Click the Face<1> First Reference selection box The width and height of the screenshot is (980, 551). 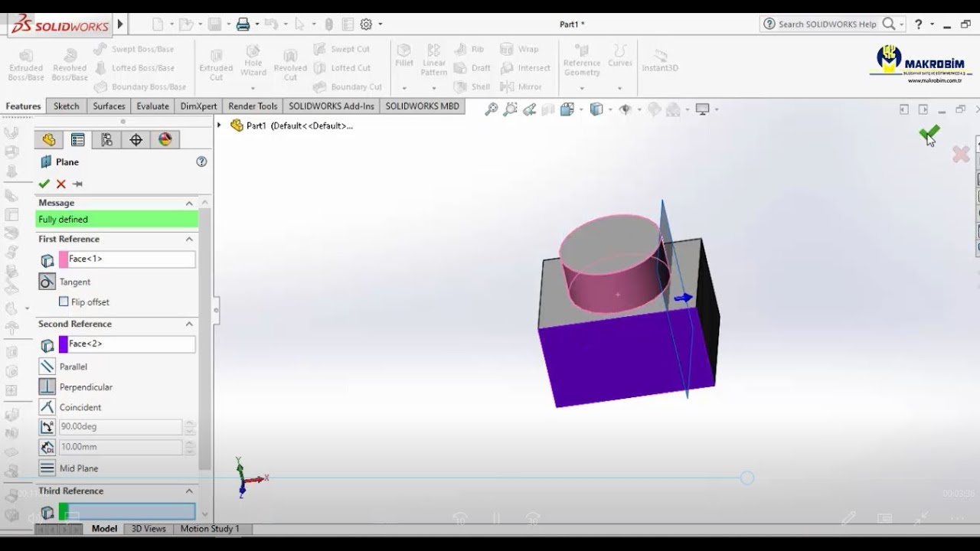(x=127, y=259)
